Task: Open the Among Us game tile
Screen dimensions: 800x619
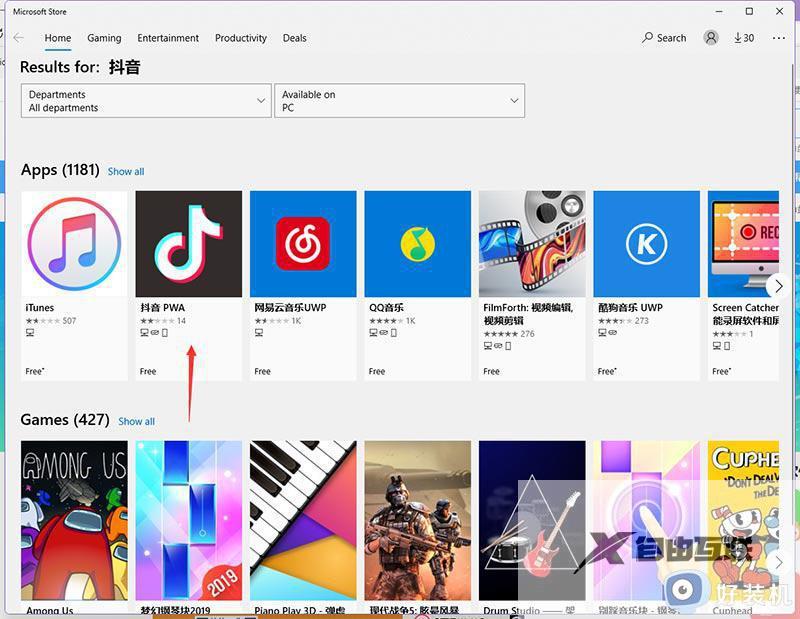Action: click(74, 515)
